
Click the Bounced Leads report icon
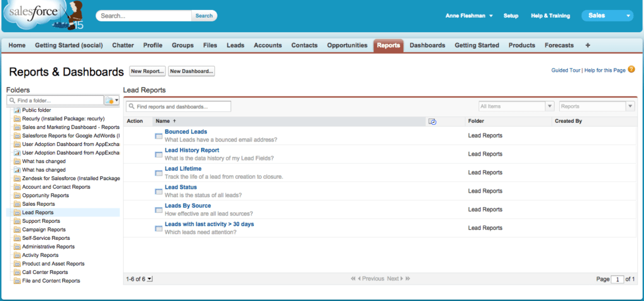pos(158,136)
